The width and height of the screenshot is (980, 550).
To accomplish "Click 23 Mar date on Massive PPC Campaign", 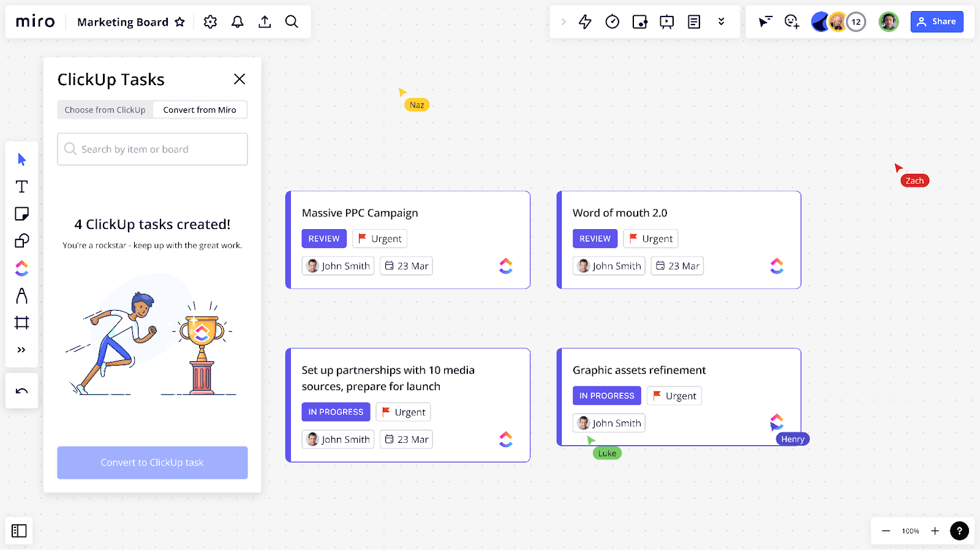I will point(406,266).
